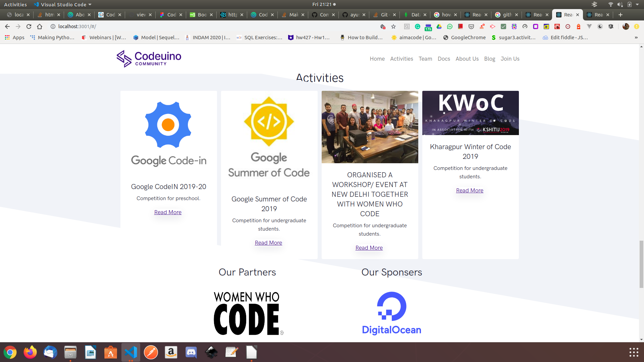Image resolution: width=644 pixels, height=362 pixels.
Task: Open a new browser tab
Action: click(620, 15)
